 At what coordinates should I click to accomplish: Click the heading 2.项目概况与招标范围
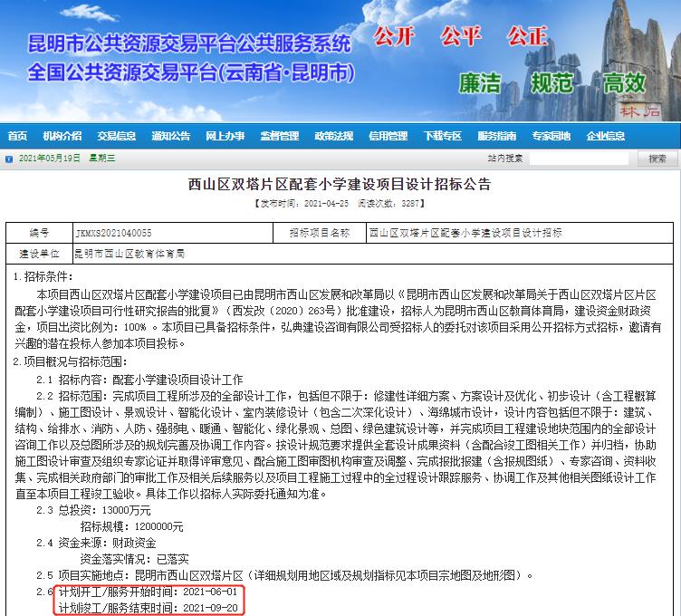(x=71, y=361)
